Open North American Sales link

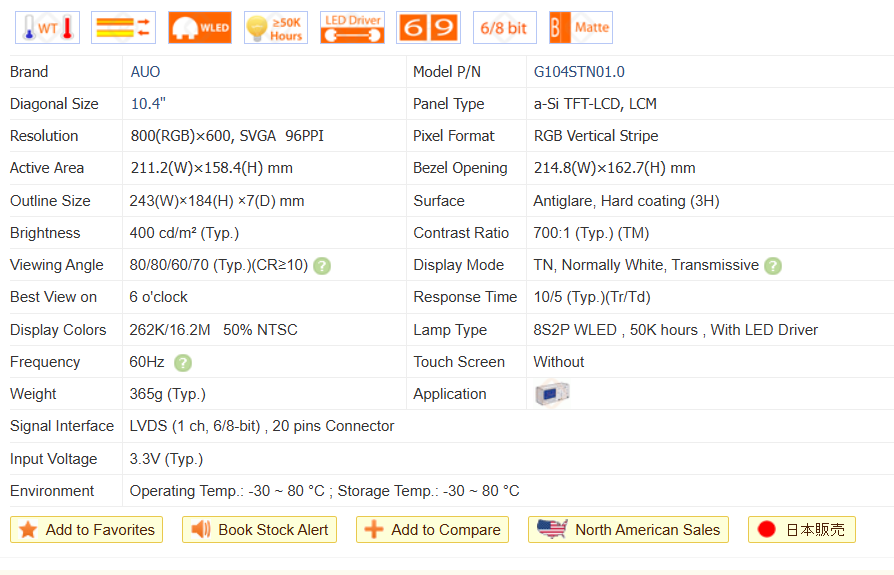click(x=628, y=530)
